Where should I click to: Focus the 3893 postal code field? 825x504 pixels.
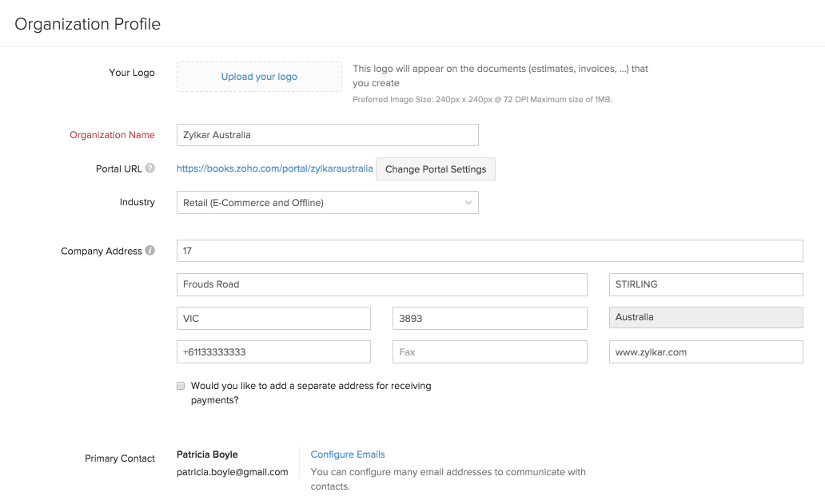pyautogui.click(x=490, y=319)
